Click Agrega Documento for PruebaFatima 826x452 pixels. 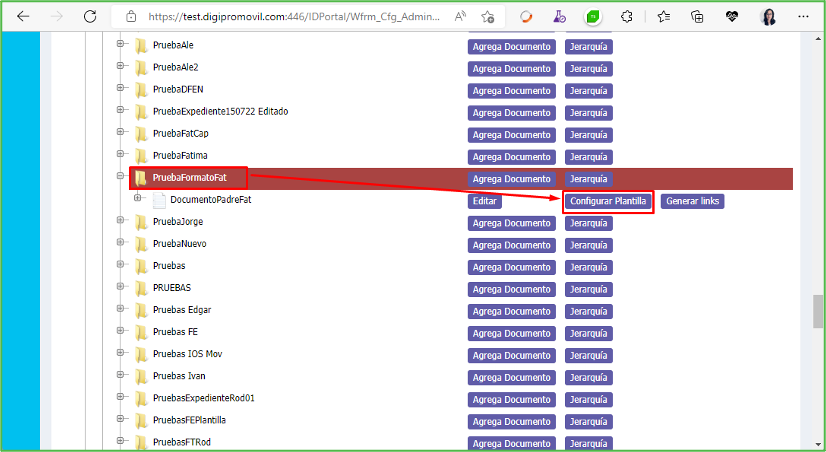(x=511, y=157)
